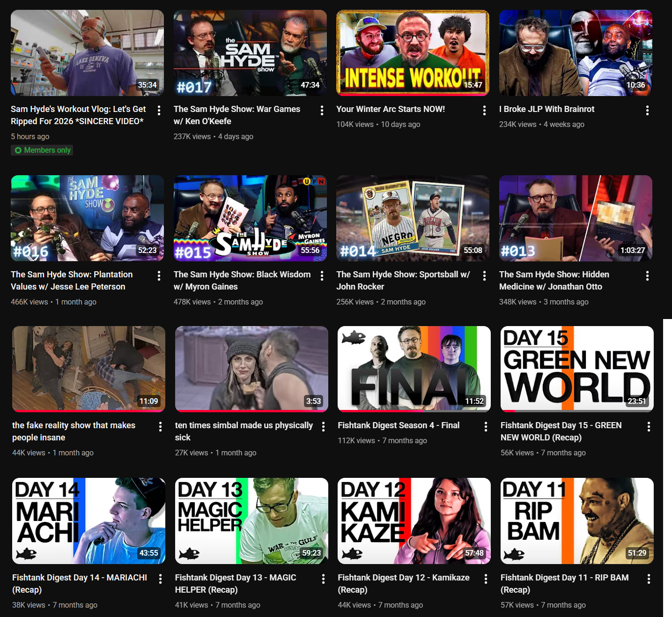The image size is (672, 617).
Task: Open the #015 Myron Gaines episode thumbnail
Action: [x=250, y=218]
